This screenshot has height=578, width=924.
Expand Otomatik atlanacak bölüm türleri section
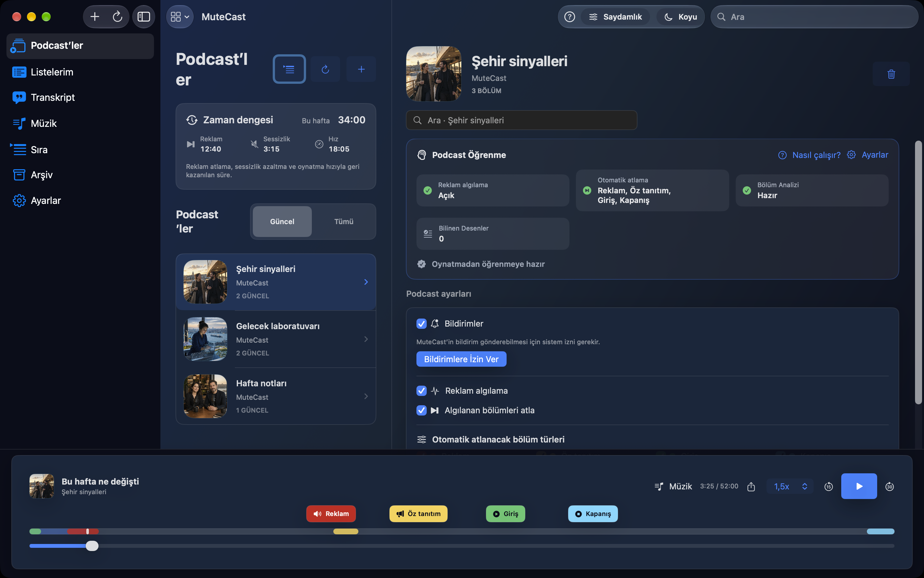[x=491, y=439]
